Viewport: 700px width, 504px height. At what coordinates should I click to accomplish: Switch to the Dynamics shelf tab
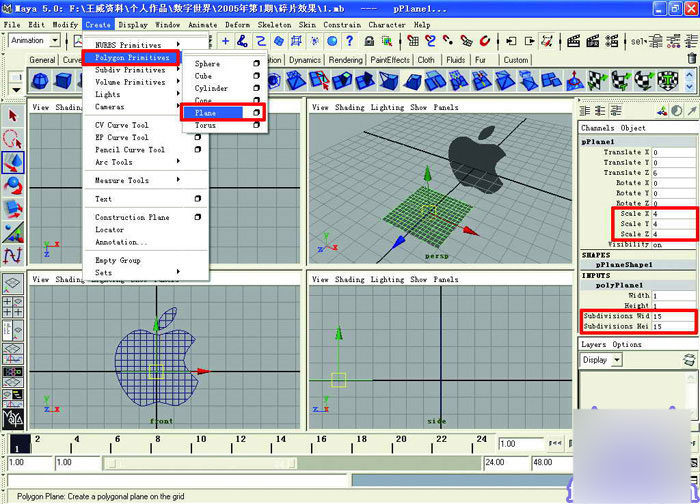305,60
